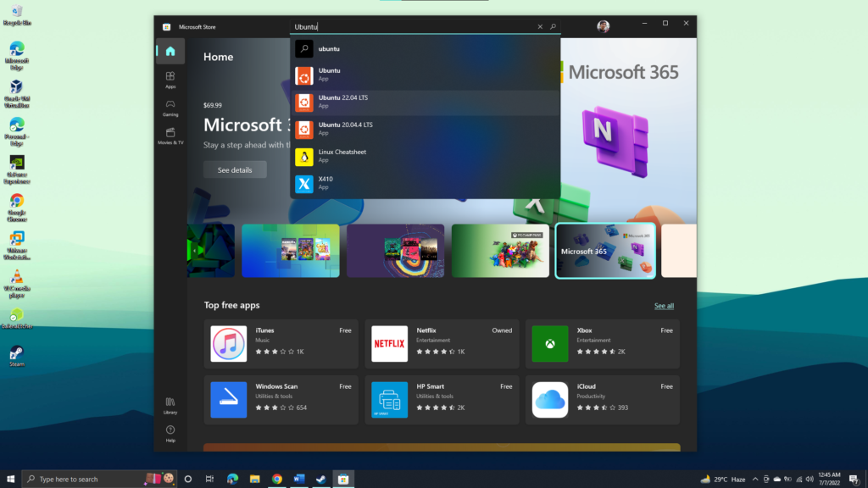This screenshot has height=488, width=868.
Task: Open the Netflix app card
Action: pyautogui.click(x=442, y=344)
